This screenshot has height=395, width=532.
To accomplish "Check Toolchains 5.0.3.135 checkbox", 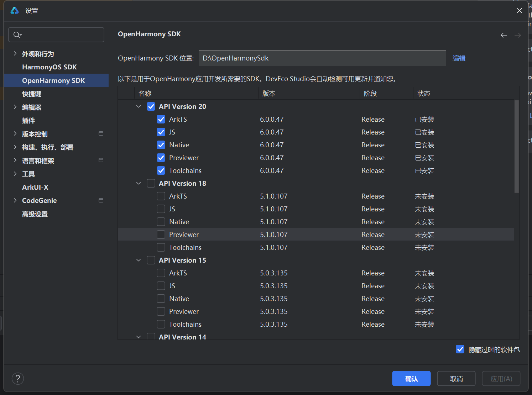I will [x=161, y=324].
